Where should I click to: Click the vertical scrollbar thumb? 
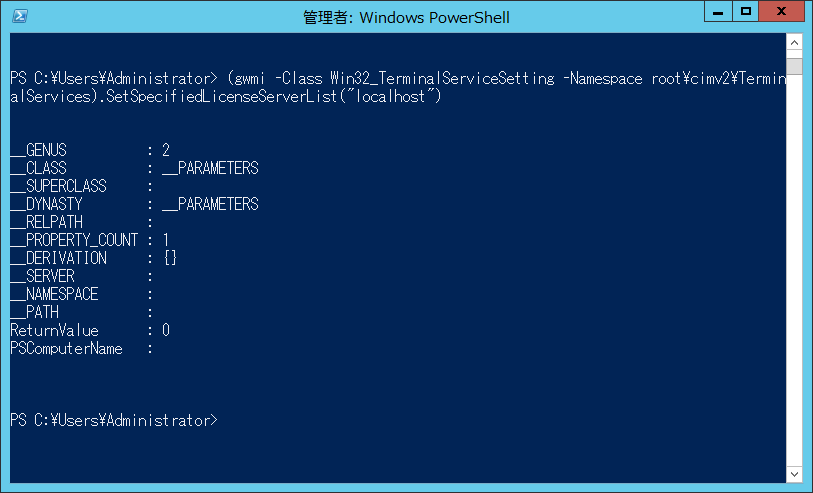pos(795,66)
